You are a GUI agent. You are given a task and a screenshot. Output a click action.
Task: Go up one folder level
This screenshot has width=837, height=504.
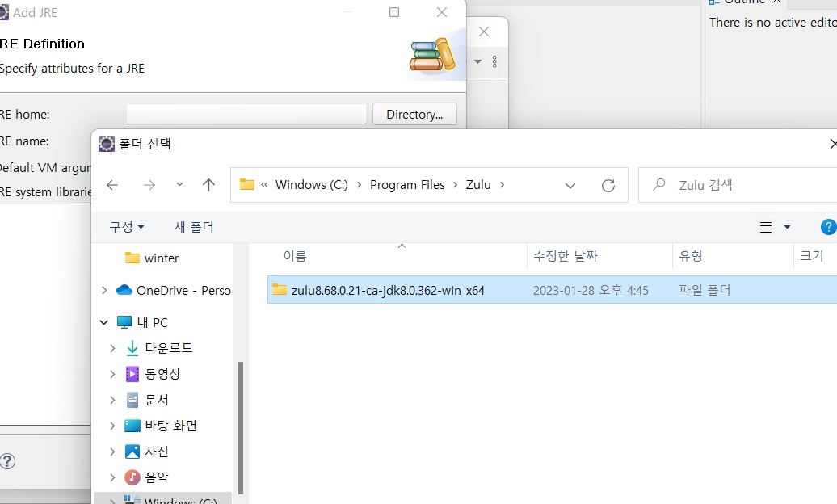(x=208, y=185)
